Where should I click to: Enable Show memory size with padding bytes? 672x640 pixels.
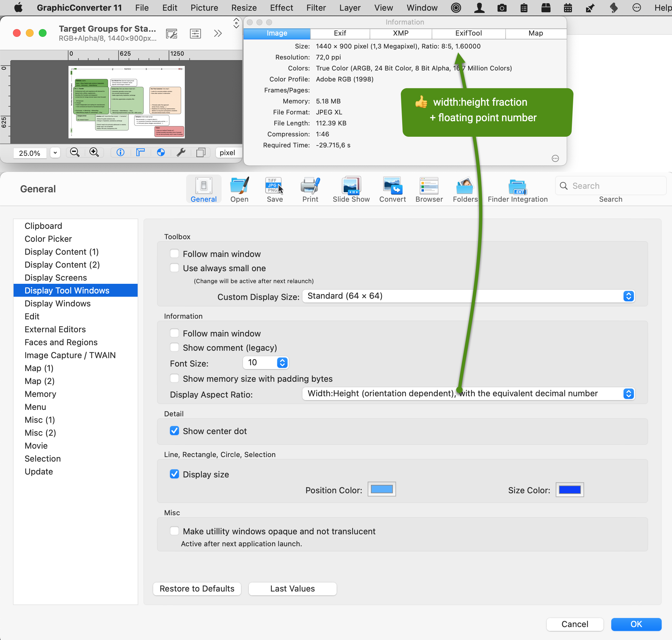coord(174,378)
